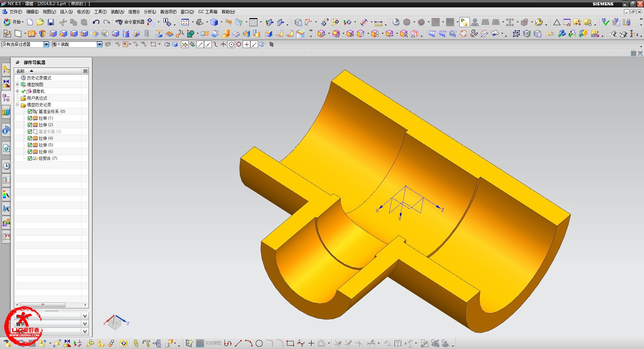The height and width of the screenshot is (349, 644).
Task: Uncheck the 拉伸 (2) feature checkbox
Action: coord(30,125)
